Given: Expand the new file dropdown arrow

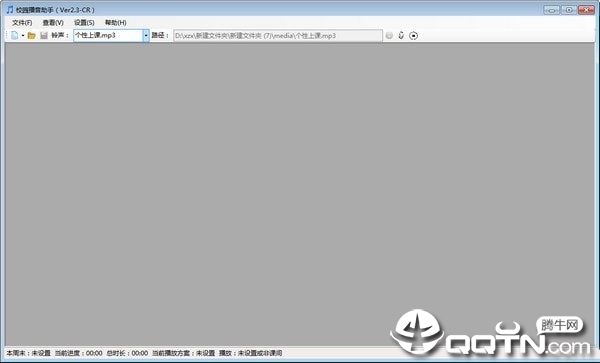Looking at the screenshot, I should (x=23, y=36).
